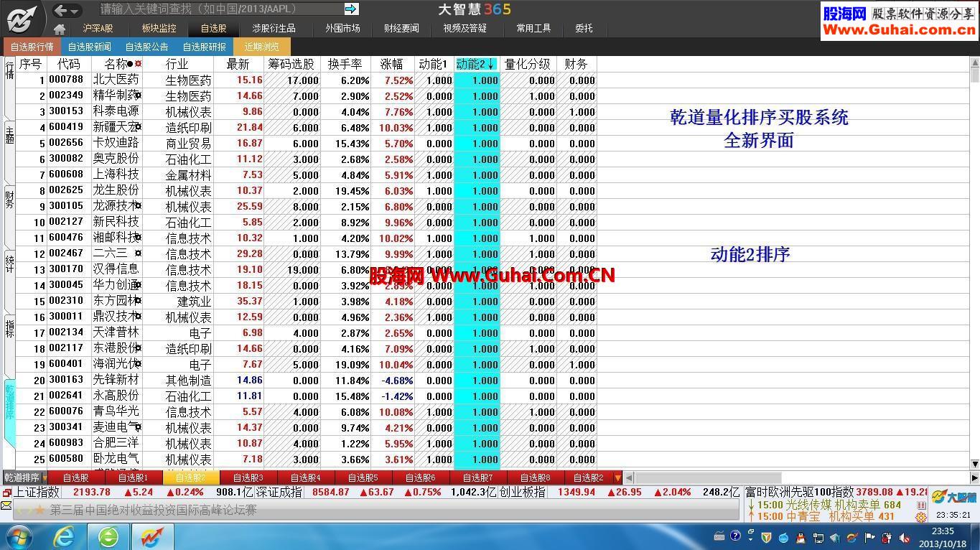Launch Internet Explorer from taskbar
Screen dimensions: 980x550
(x=64, y=536)
